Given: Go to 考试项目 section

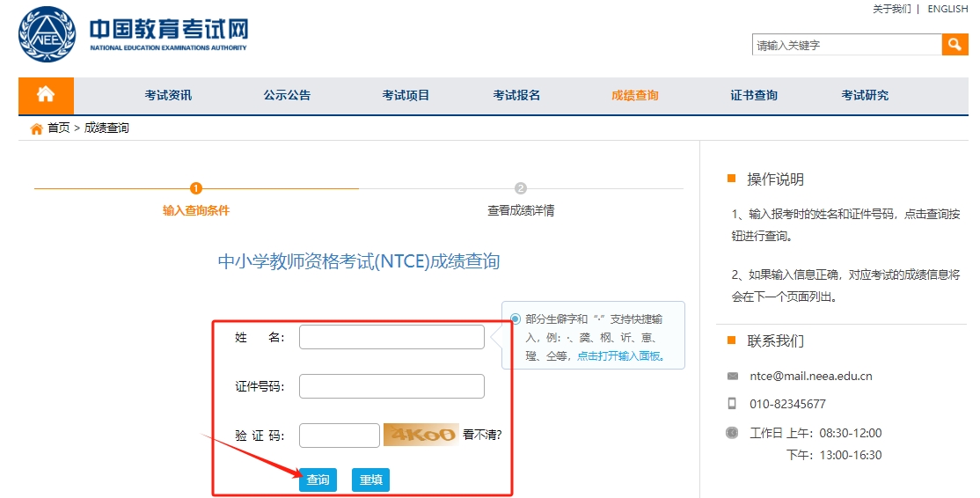Looking at the screenshot, I should [x=406, y=95].
